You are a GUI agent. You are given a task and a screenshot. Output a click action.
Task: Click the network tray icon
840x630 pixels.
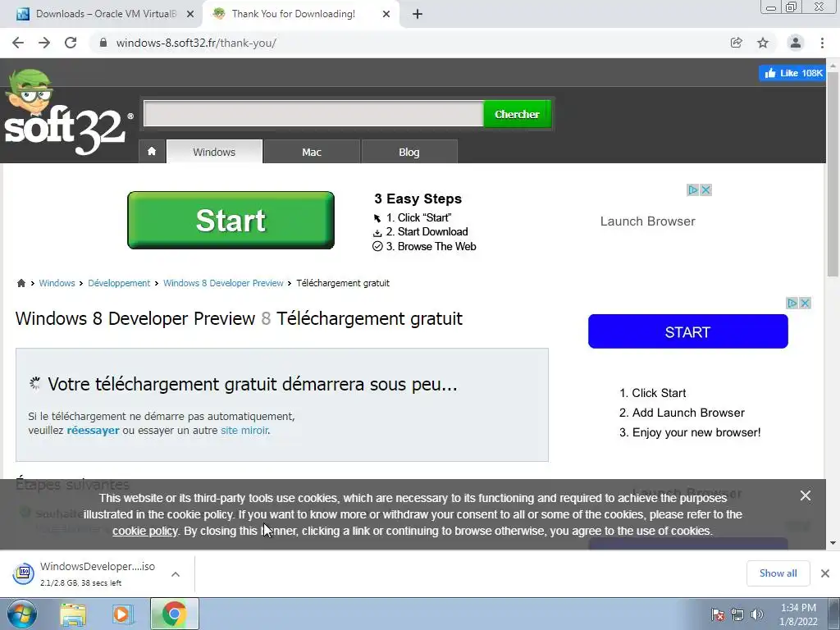(x=737, y=614)
